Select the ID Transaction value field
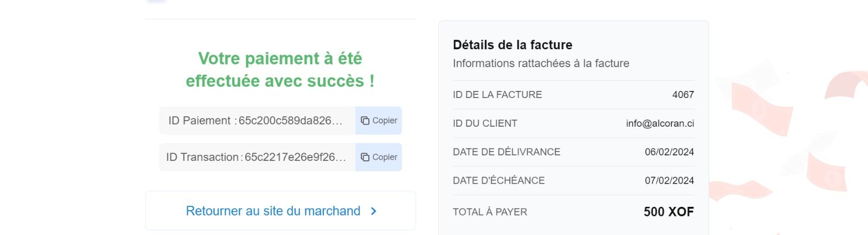The image size is (868, 235). [257, 157]
